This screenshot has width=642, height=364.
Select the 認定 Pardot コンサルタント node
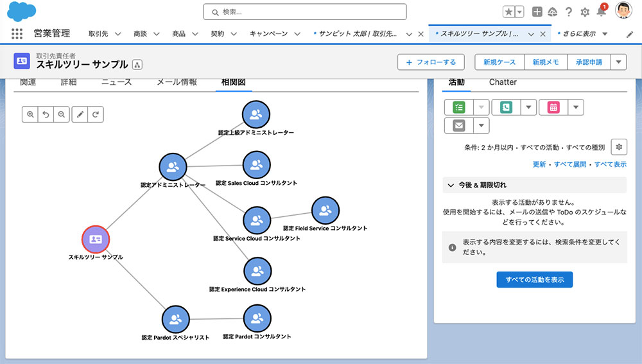tap(257, 318)
